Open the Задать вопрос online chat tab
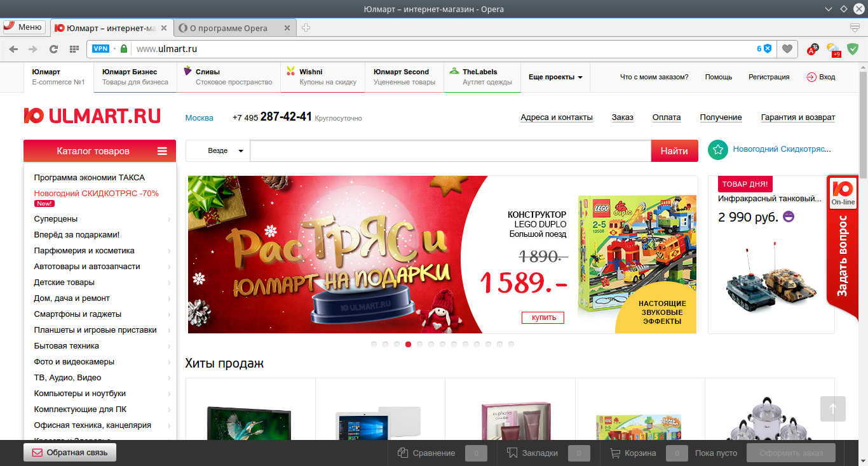 (x=842, y=248)
